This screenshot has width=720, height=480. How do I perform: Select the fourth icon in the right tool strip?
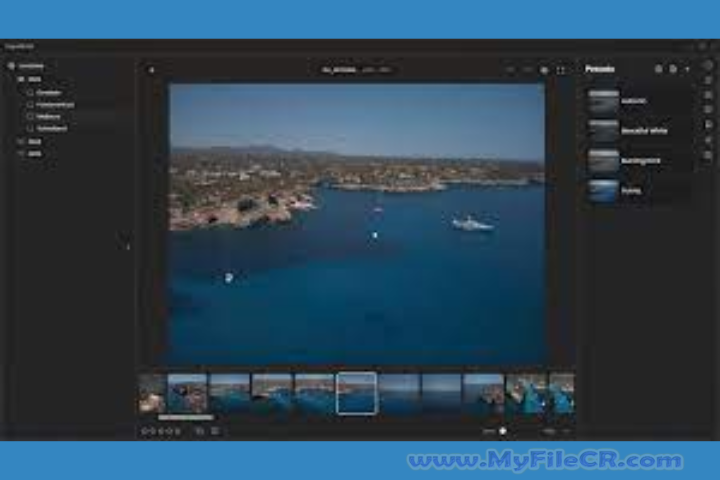[x=708, y=109]
